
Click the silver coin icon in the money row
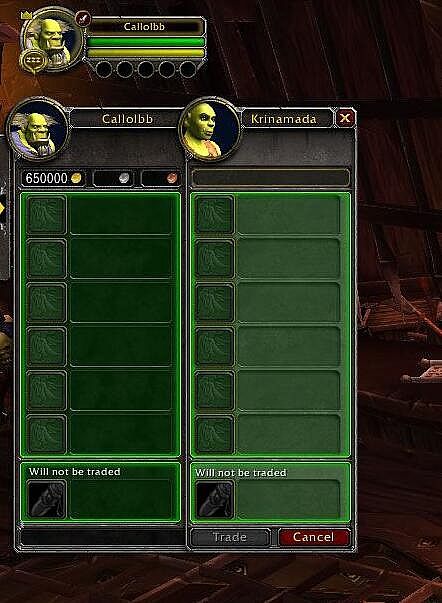coord(124,178)
